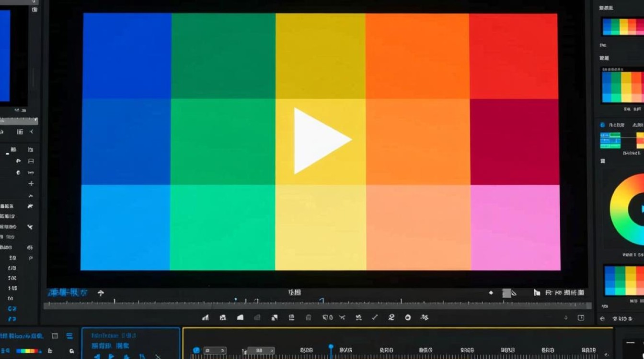Open the timecode dropdown at timeline left
The image size is (644, 359).
click(x=215, y=350)
